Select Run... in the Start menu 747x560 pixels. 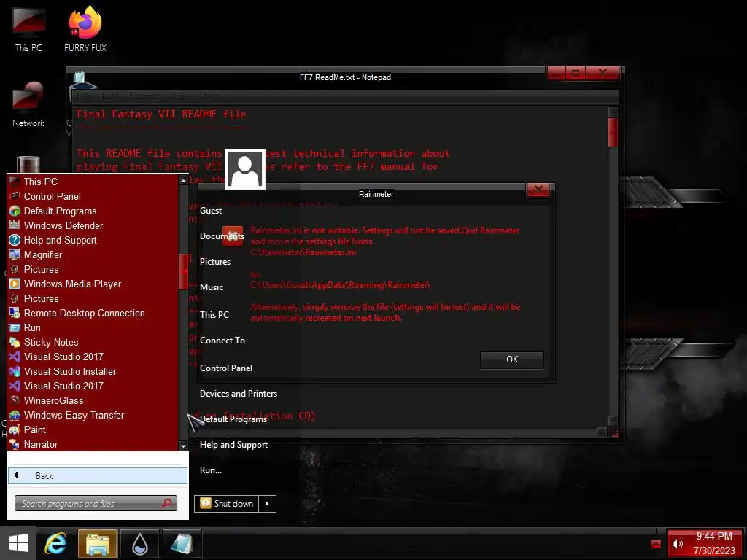tap(211, 470)
